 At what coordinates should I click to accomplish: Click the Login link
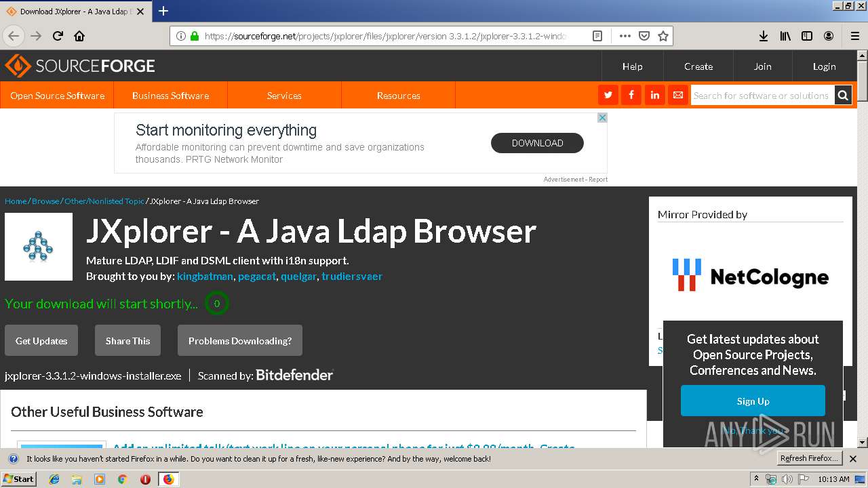[x=824, y=66]
